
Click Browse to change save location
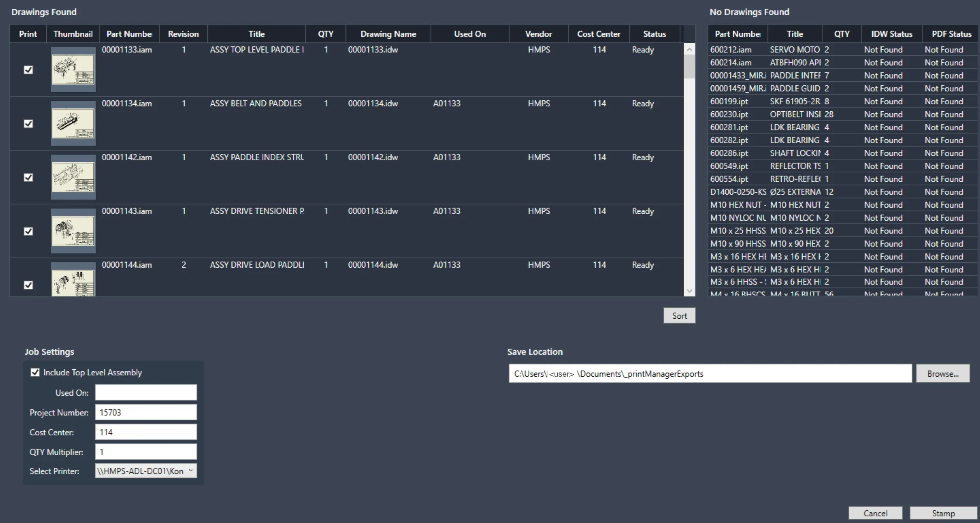(942, 373)
